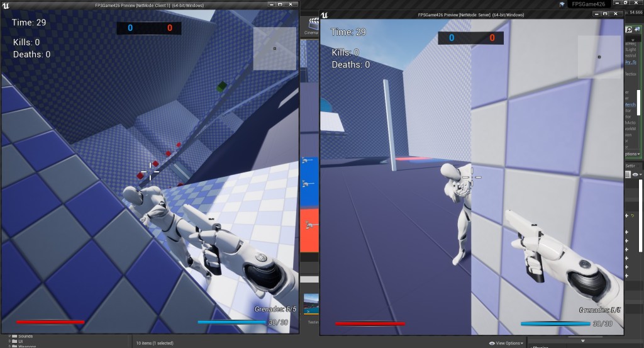Open the outliner Options dropdown at right edge

(x=631, y=154)
